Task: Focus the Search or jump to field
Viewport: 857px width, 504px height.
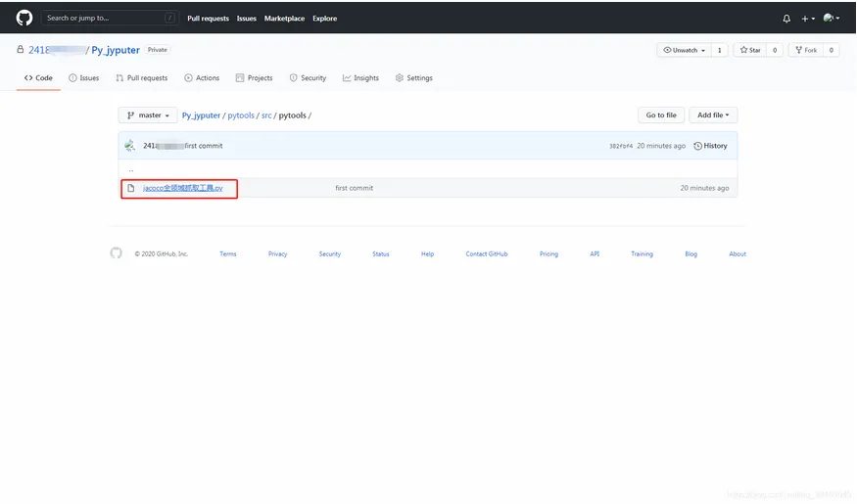Action: [x=110, y=18]
